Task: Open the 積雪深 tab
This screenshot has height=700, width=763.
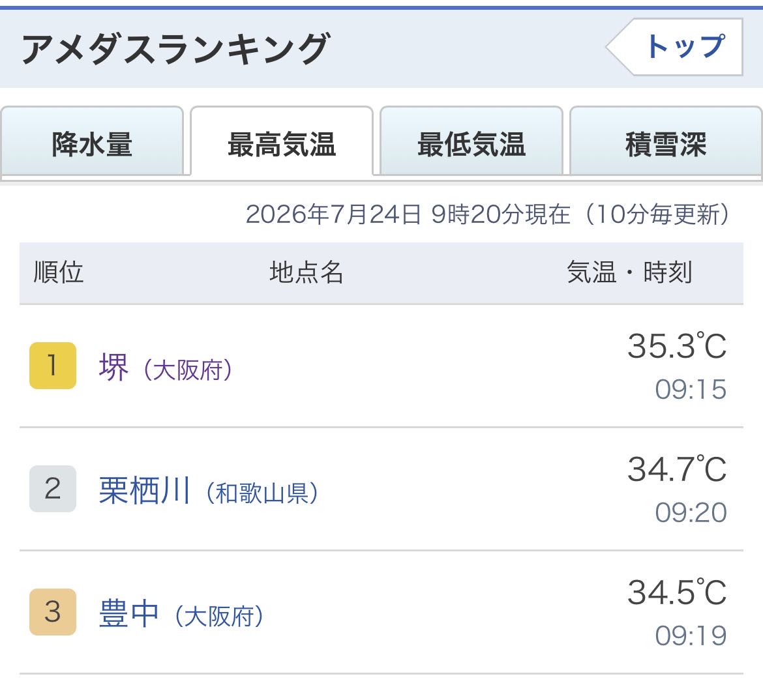Action: point(665,142)
